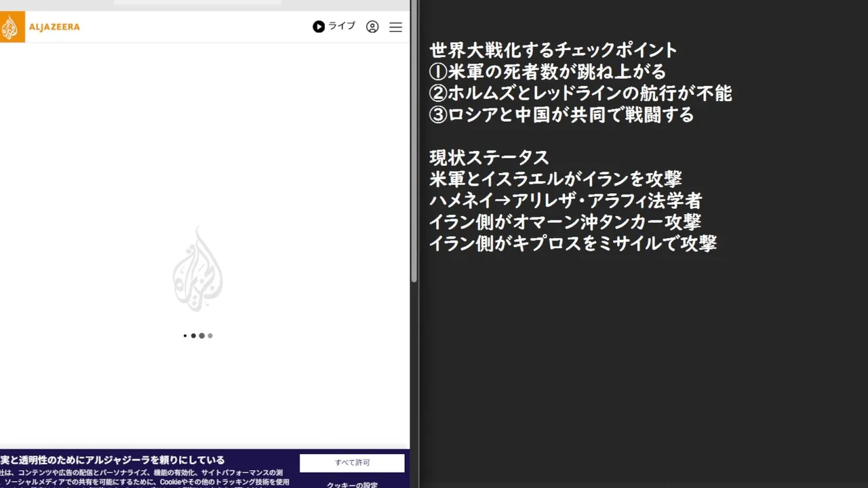868x488 pixels.
Task: Click the heading 現状ステータス
Action: click(x=489, y=158)
